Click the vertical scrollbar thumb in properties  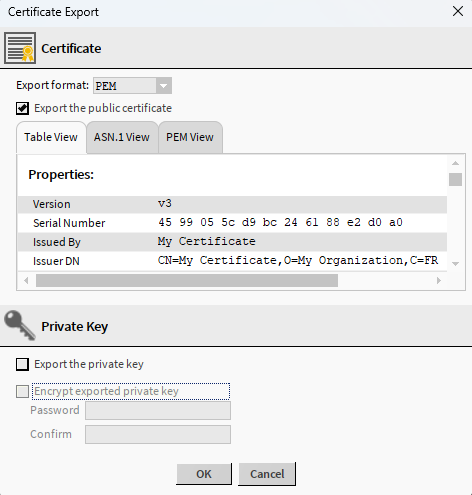point(455,179)
